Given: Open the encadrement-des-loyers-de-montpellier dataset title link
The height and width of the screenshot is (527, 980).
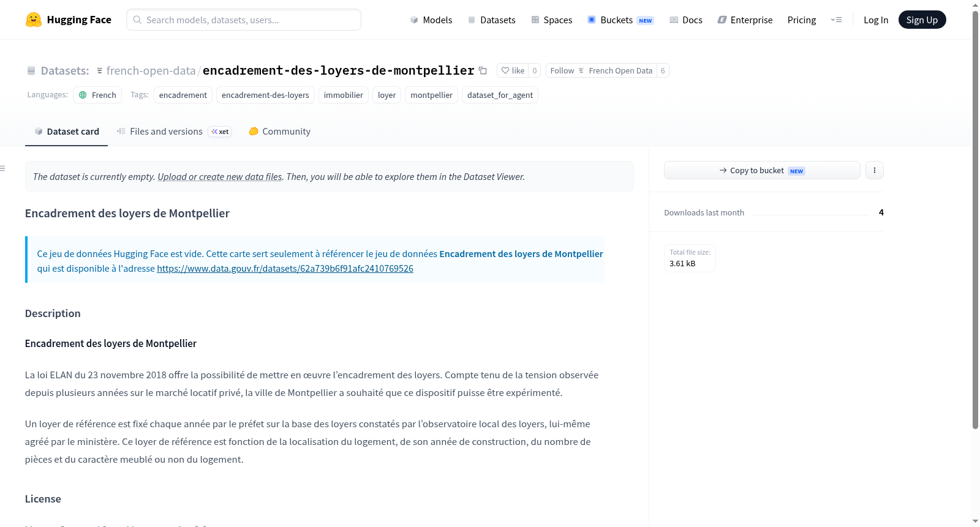Looking at the screenshot, I should tap(338, 70).
